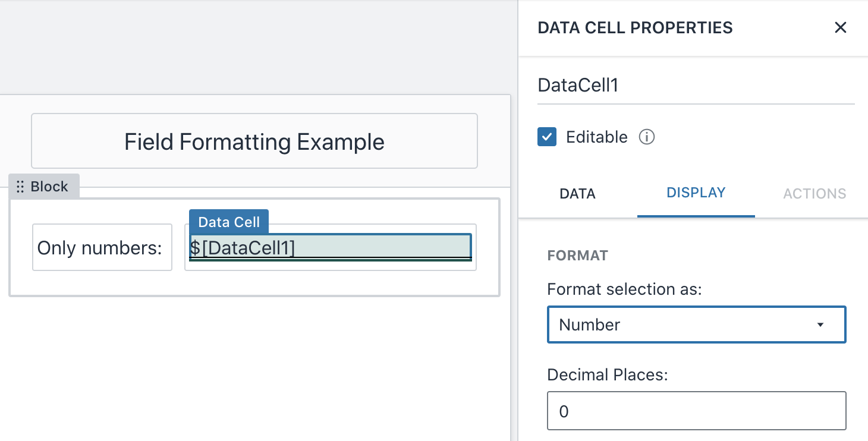Click the 0 value in Decimal Places

(563, 411)
